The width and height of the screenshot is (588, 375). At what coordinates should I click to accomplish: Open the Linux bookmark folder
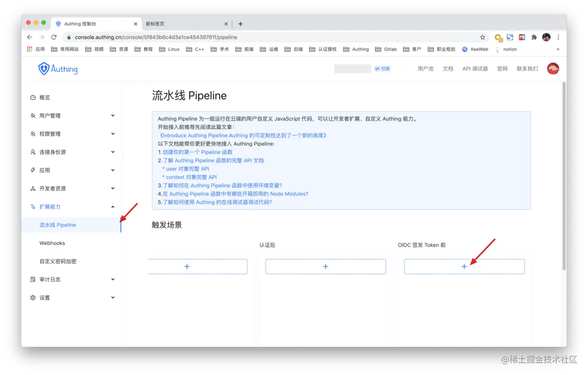tap(170, 49)
